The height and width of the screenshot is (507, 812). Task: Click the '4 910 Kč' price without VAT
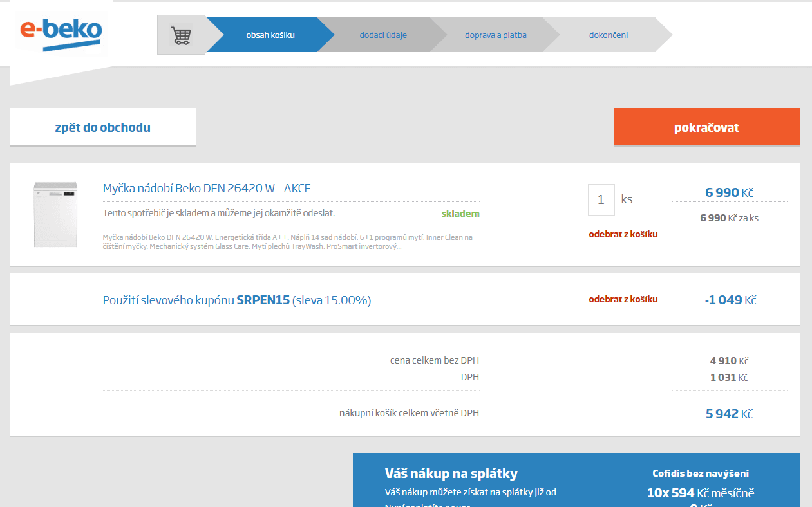(x=730, y=361)
